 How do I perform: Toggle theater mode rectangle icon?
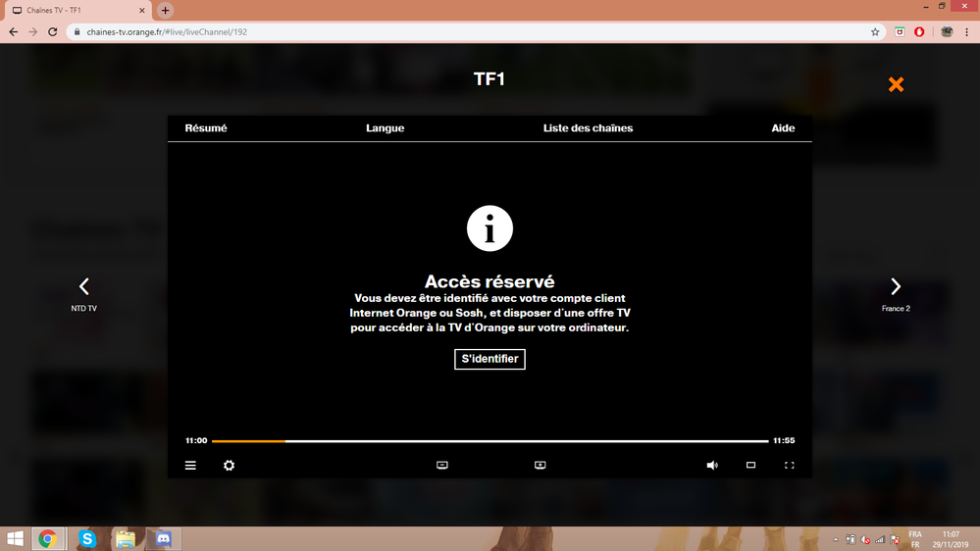pos(750,465)
